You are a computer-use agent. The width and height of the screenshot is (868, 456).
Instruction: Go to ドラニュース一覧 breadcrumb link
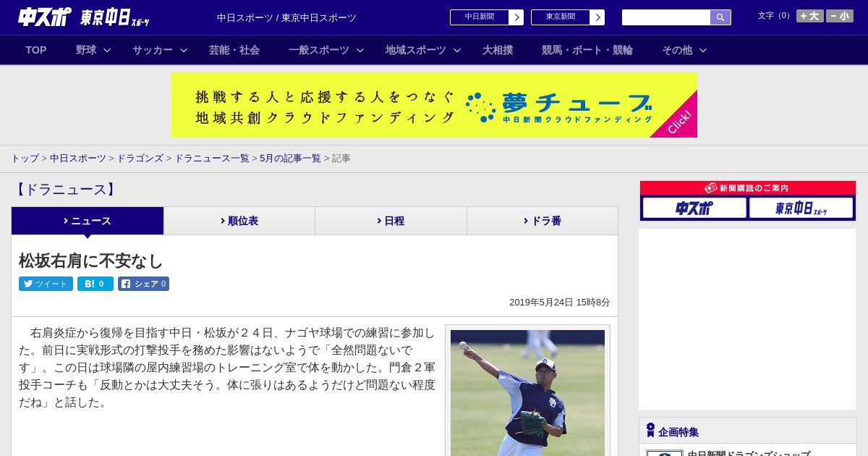(x=212, y=158)
